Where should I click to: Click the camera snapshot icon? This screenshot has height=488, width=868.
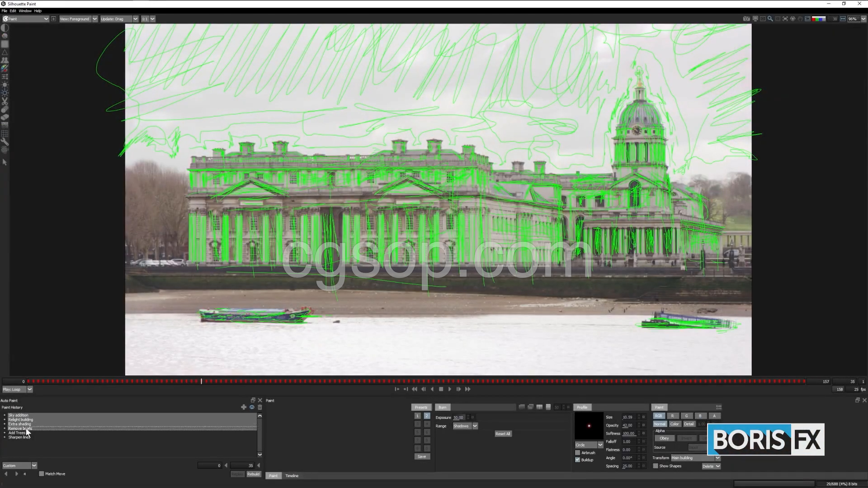(746, 19)
